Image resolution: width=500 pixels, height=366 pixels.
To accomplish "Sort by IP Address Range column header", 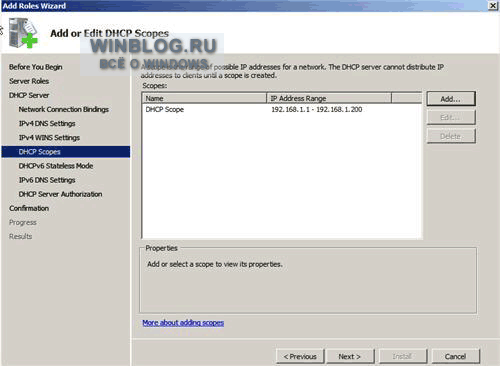I will [329, 98].
